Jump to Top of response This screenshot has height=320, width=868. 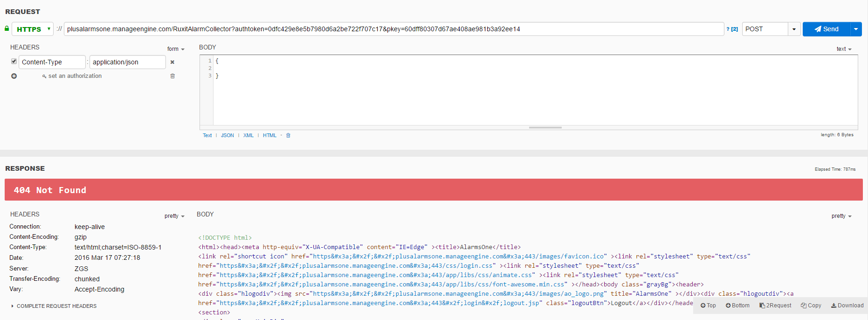708,306
